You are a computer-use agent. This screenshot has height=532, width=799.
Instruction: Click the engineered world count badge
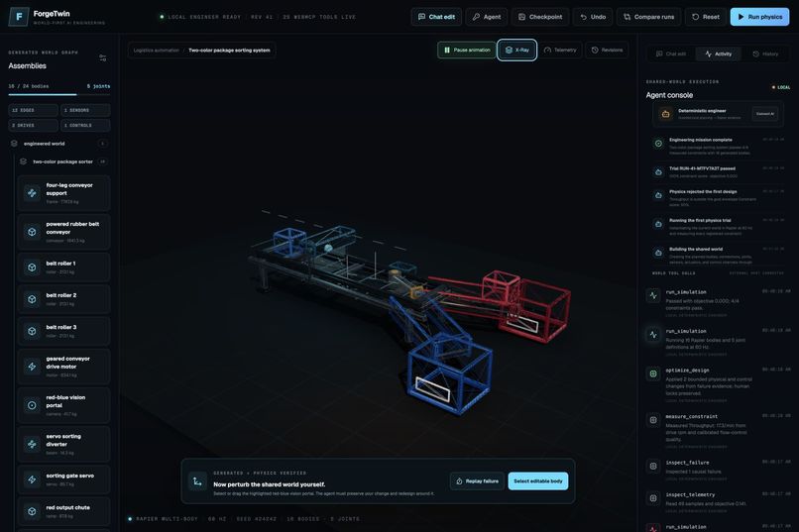click(x=102, y=144)
